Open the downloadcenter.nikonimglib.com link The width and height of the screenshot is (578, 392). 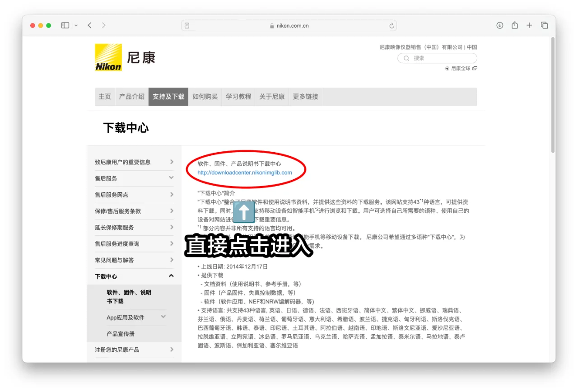pos(246,173)
